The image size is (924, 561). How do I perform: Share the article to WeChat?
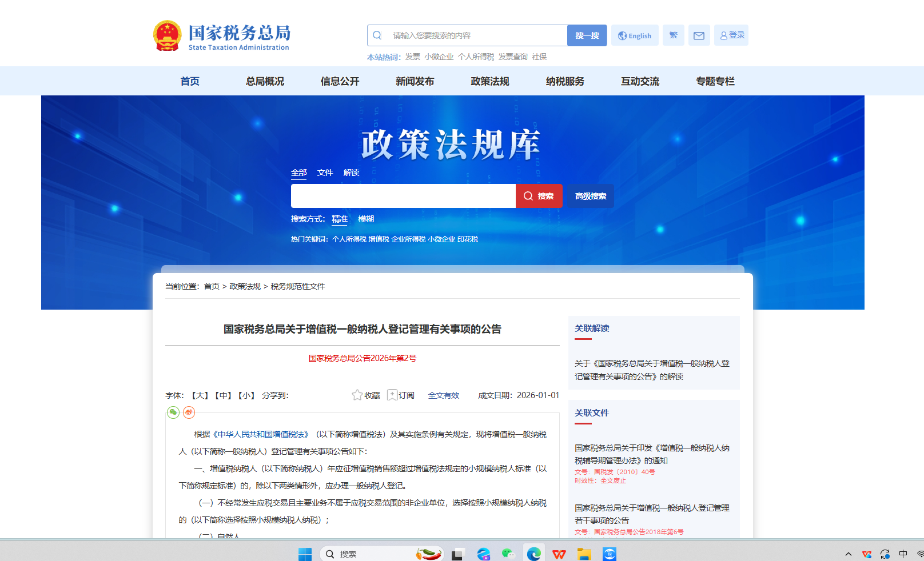173,412
